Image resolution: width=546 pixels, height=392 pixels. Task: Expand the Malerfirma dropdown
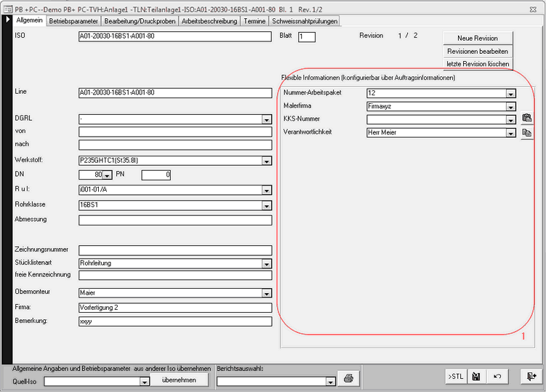click(x=511, y=107)
